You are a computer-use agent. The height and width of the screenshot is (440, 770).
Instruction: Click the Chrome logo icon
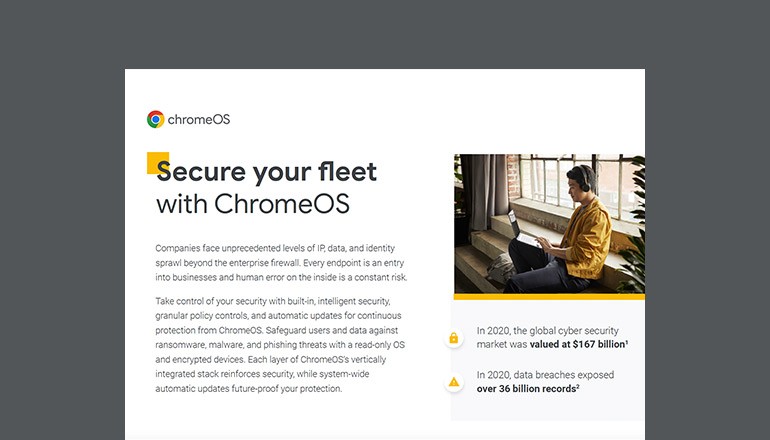tap(155, 119)
